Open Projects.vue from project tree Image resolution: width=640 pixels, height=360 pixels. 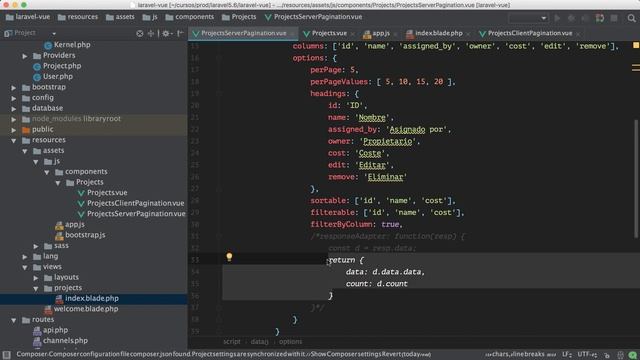(x=107, y=193)
